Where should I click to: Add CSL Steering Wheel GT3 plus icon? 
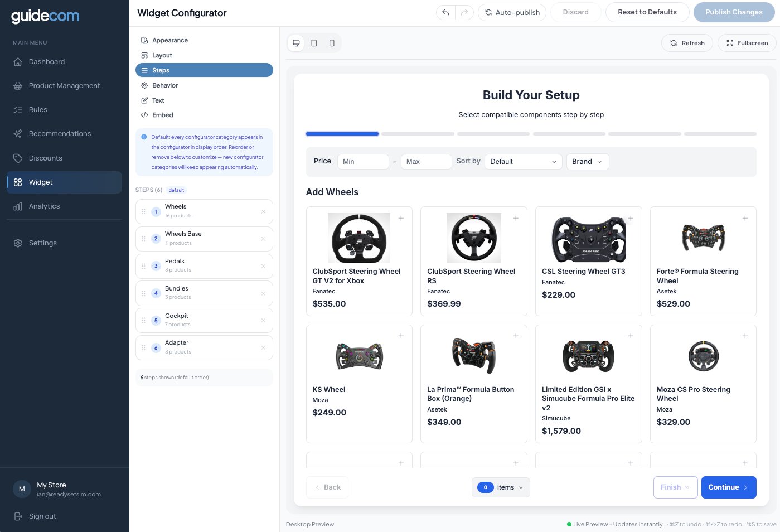click(631, 219)
